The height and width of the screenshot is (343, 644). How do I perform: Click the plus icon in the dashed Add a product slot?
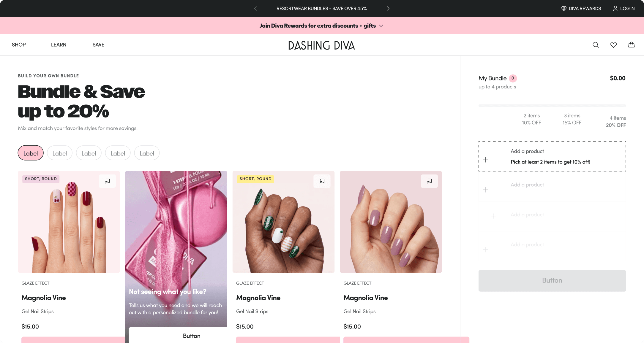click(x=486, y=159)
